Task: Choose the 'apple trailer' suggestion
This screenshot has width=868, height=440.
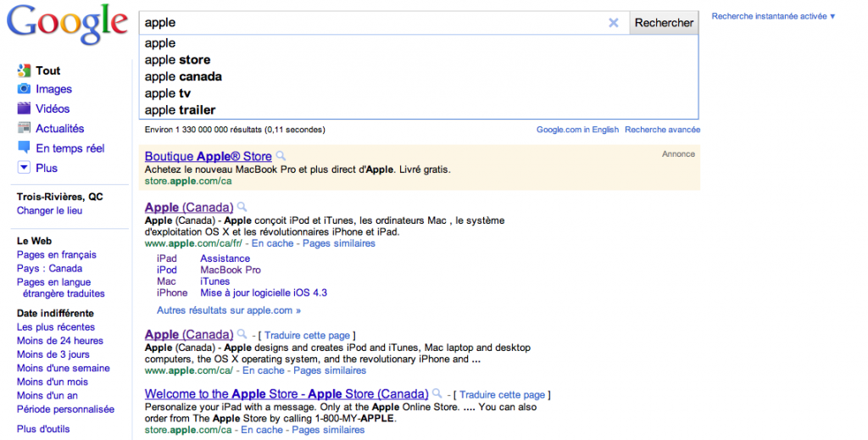Action: (180, 110)
